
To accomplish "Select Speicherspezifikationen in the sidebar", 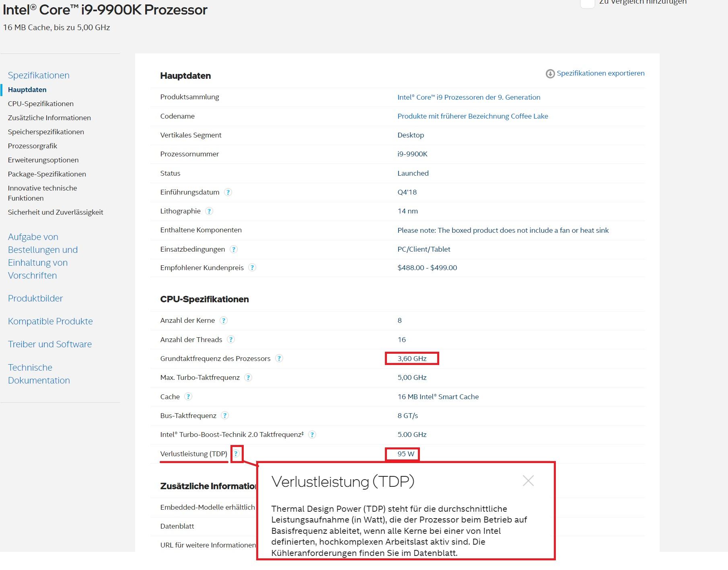I will pyautogui.click(x=46, y=132).
